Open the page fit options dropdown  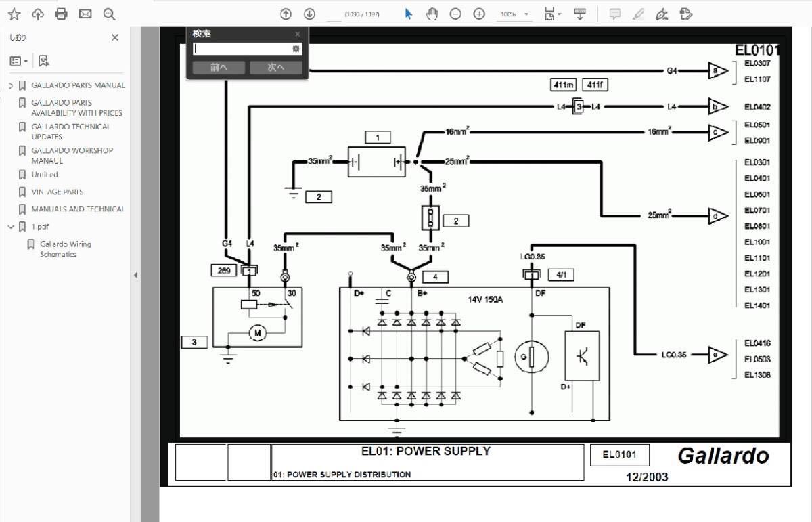pyautogui.click(x=551, y=14)
